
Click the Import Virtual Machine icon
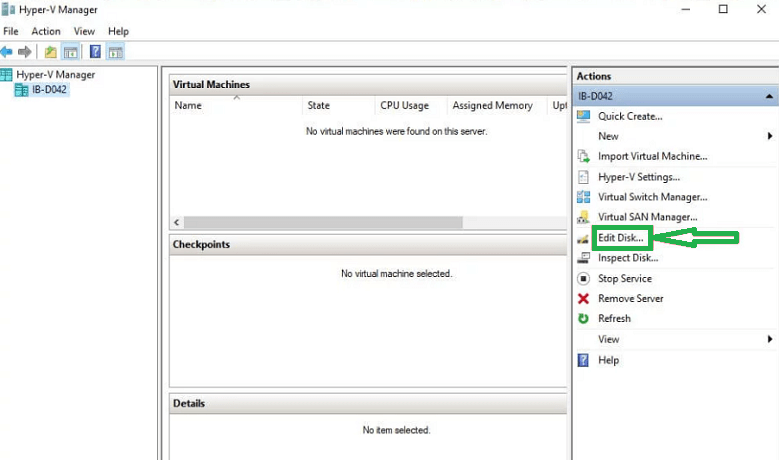[583, 156]
